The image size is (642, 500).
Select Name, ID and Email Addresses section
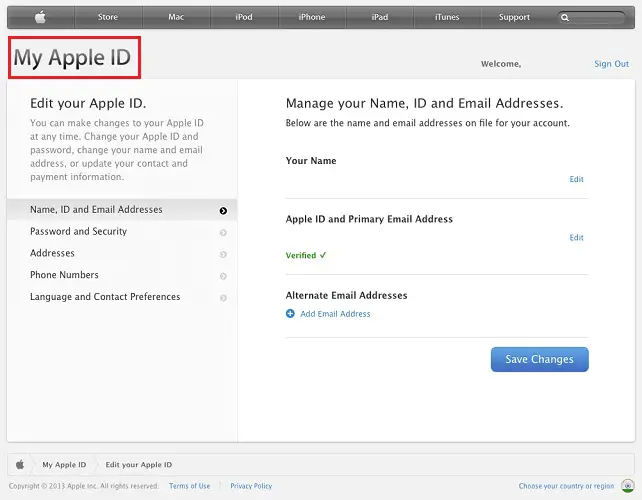122,210
